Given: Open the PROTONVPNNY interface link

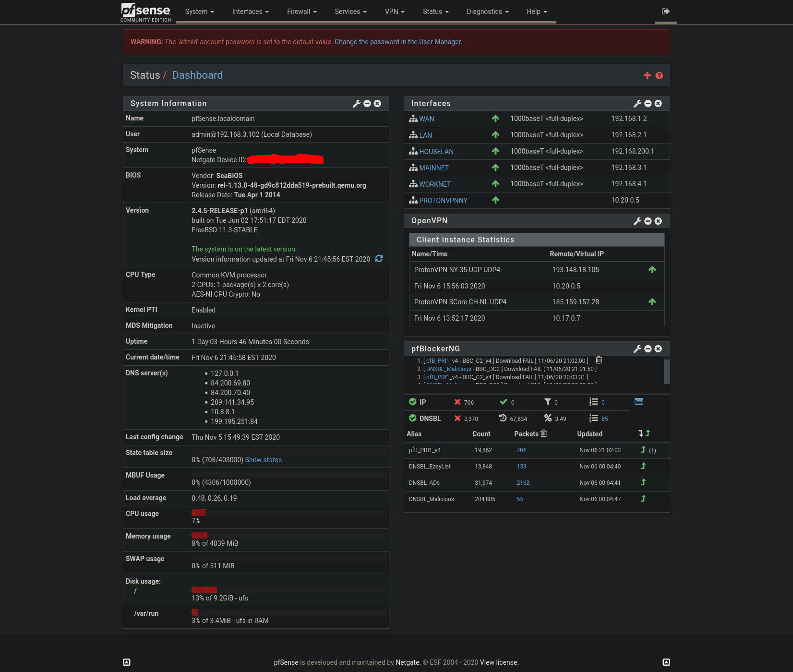Looking at the screenshot, I should tap(444, 201).
